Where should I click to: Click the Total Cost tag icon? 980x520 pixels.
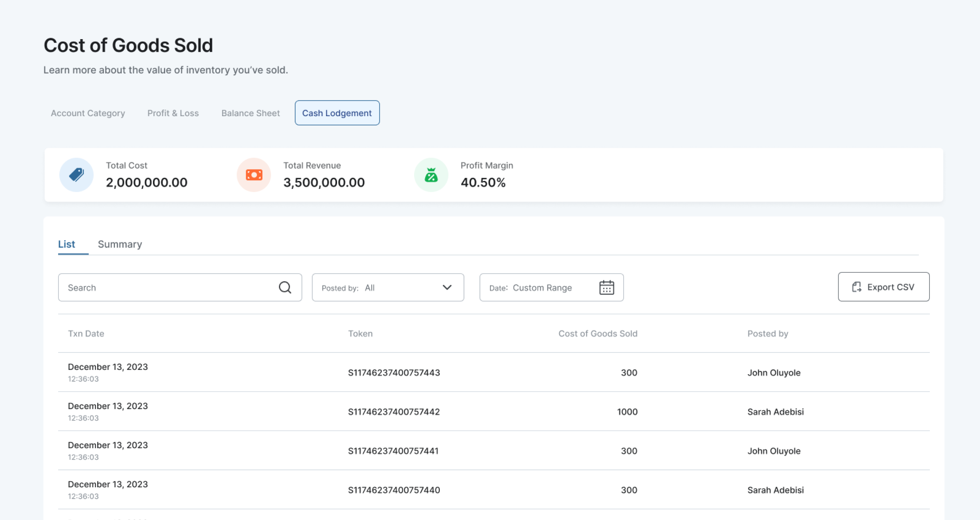click(x=76, y=175)
